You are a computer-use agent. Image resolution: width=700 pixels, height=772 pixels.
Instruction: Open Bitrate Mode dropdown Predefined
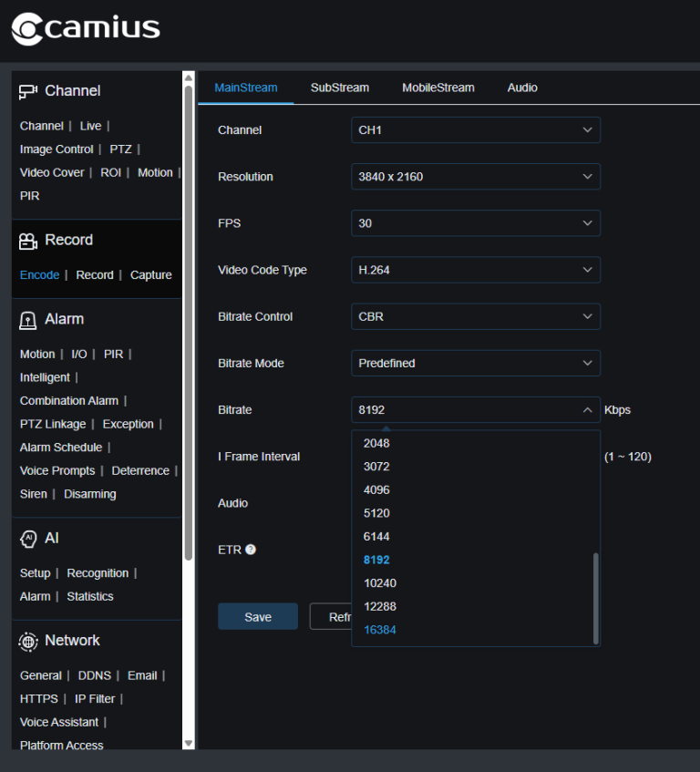tap(476, 364)
